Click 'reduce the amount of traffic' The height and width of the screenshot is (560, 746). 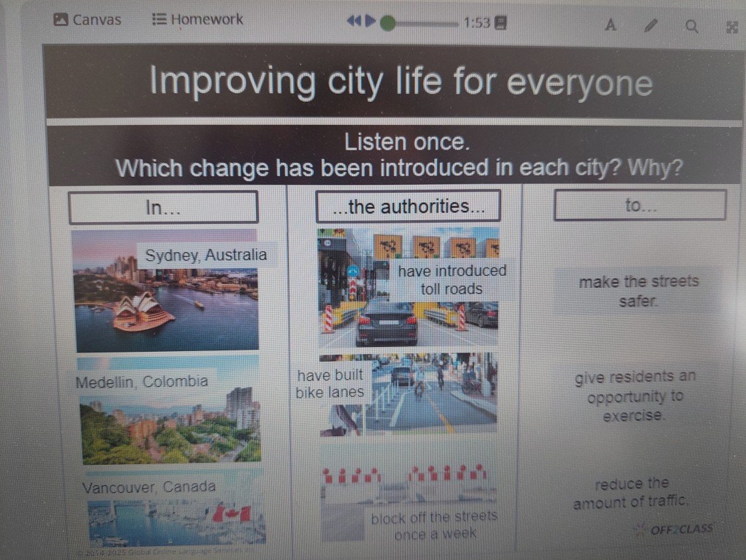coord(630,493)
